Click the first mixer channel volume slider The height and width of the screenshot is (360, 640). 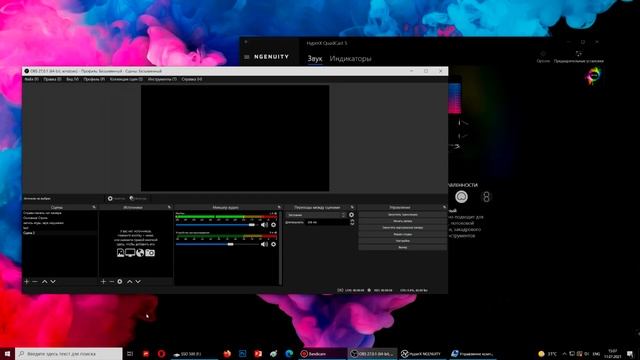[216, 225]
